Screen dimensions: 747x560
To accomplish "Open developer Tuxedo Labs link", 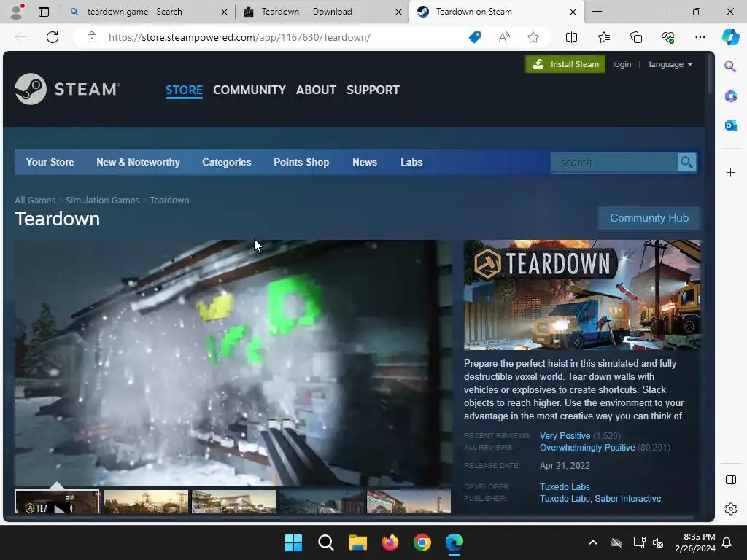I will (x=565, y=486).
